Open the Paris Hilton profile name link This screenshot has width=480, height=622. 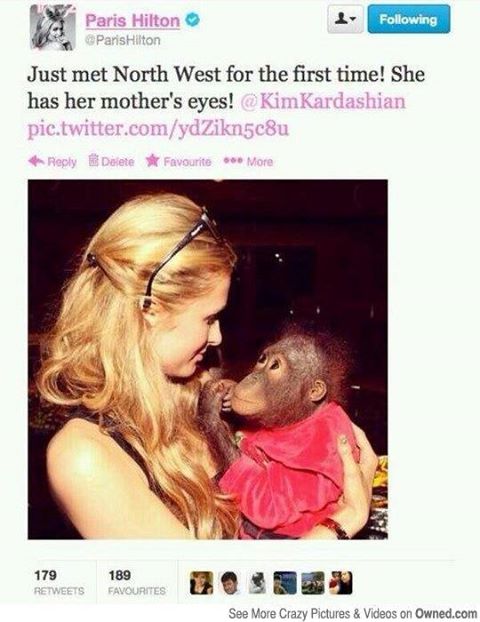tap(132, 21)
